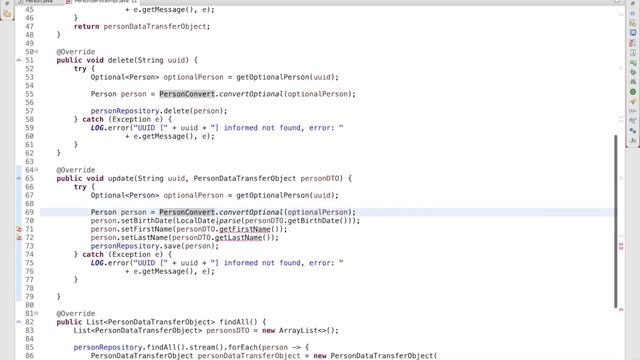Click LocalDate on line 70
The width and height of the screenshot is (640, 360).
(196, 220)
